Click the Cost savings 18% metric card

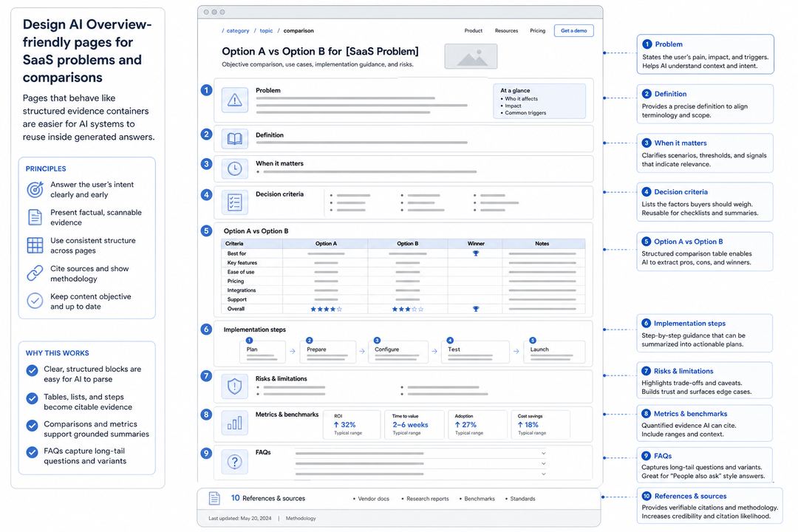540,425
